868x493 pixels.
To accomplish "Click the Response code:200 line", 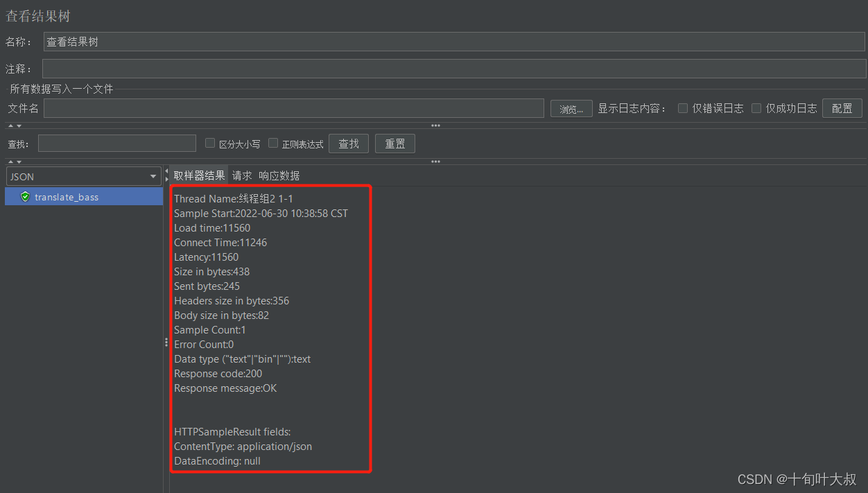I will click(x=218, y=374).
